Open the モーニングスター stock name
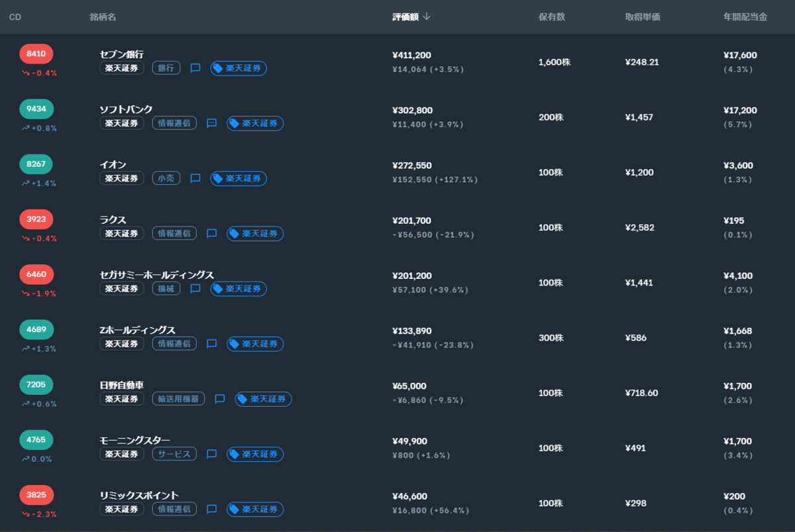This screenshot has width=795, height=532. pyautogui.click(x=135, y=440)
